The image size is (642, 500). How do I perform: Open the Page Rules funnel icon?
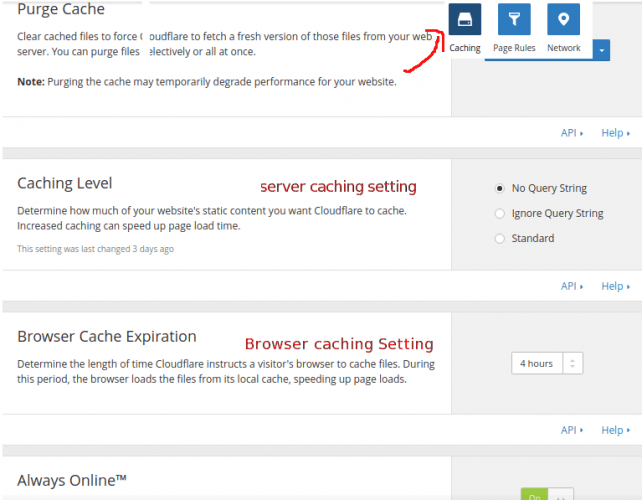tap(514, 19)
